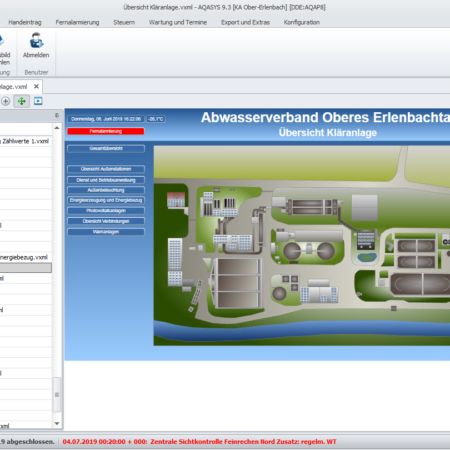Viewport: 450px width, 450px height.
Task: Open the Gesamtübersicht view button
Action: [106, 149]
